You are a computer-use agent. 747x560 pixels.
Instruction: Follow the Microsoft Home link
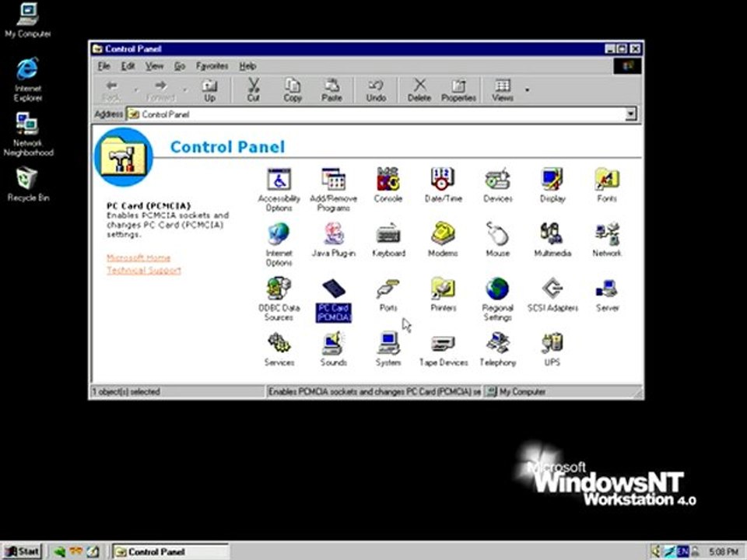tap(139, 257)
